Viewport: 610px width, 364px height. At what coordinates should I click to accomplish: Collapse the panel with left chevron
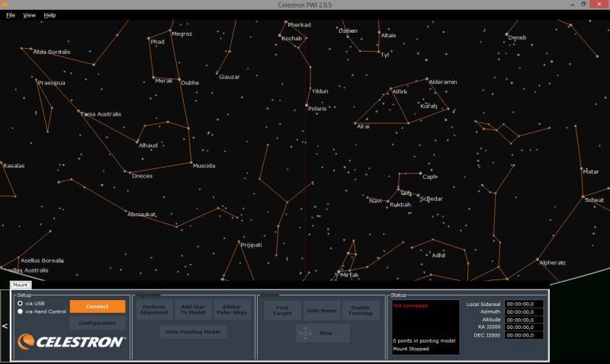click(5, 326)
